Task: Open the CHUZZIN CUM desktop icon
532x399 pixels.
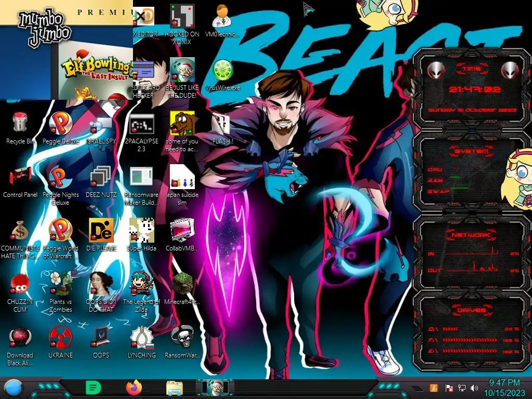Action: click(20, 293)
